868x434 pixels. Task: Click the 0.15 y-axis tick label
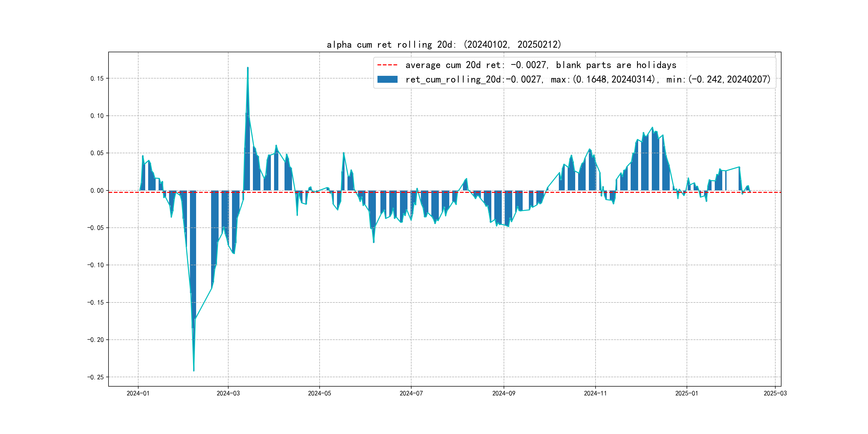coord(97,78)
